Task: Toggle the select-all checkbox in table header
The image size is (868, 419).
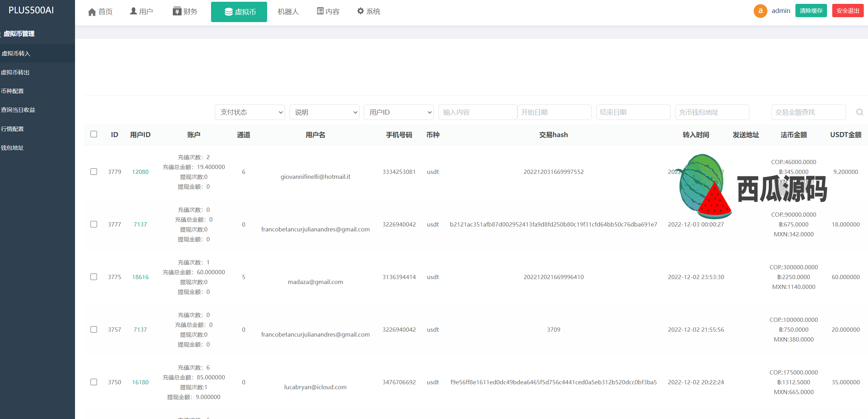Action: (94, 134)
